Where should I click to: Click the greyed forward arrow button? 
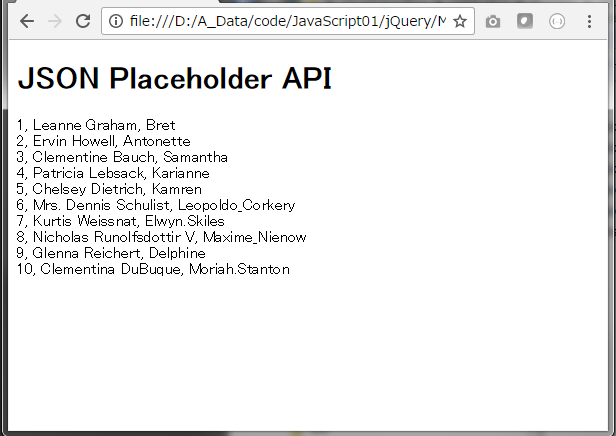coord(55,21)
